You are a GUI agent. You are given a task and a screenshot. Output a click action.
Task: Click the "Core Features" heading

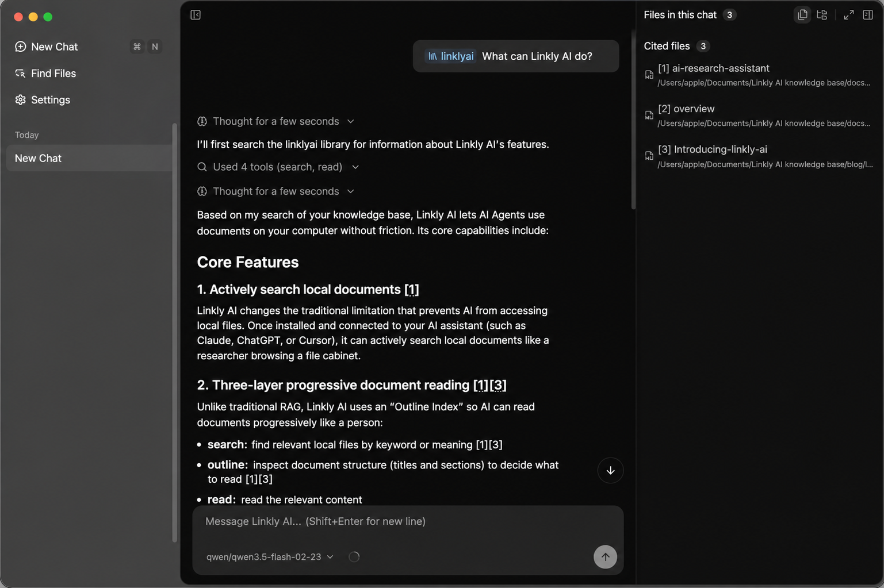(x=247, y=262)
